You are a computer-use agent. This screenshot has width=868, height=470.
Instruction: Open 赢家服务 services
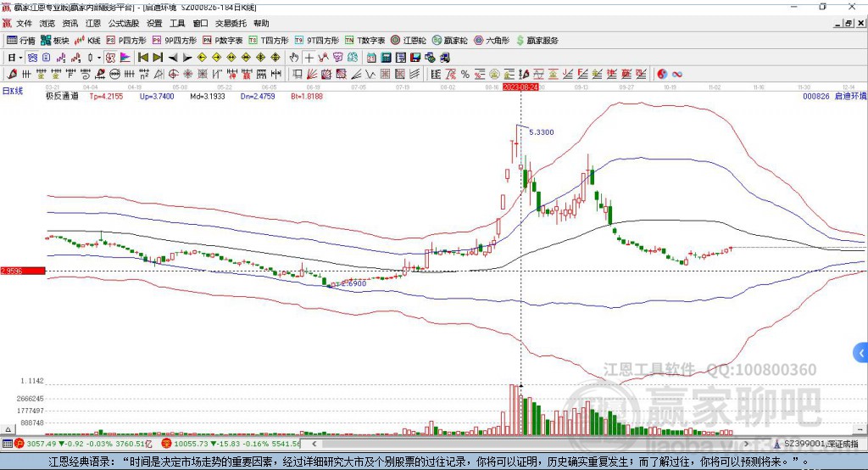click(537, 41)
